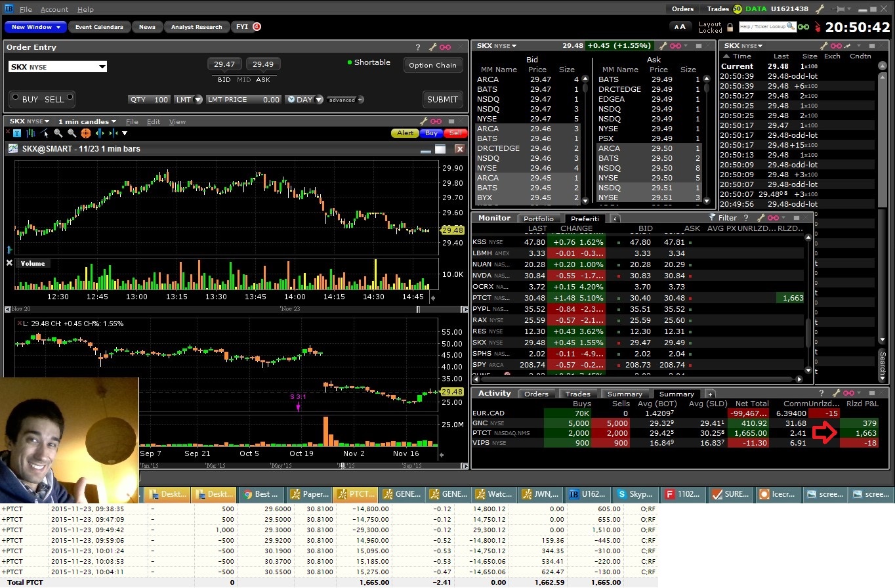Open the 1 min candles dropdown
The height and width of the screenshot is (588, 895).
tap(87, 121)
